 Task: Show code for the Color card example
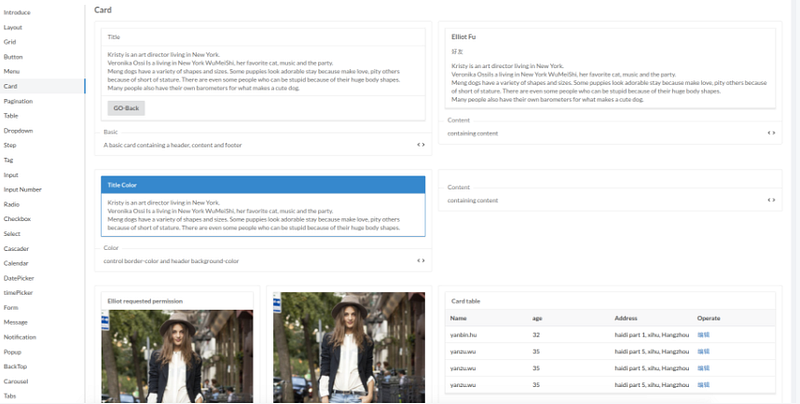[420, 261]
